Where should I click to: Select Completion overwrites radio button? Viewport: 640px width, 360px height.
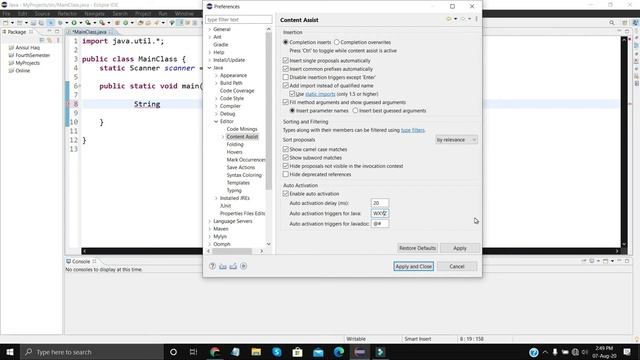point(337,42)
